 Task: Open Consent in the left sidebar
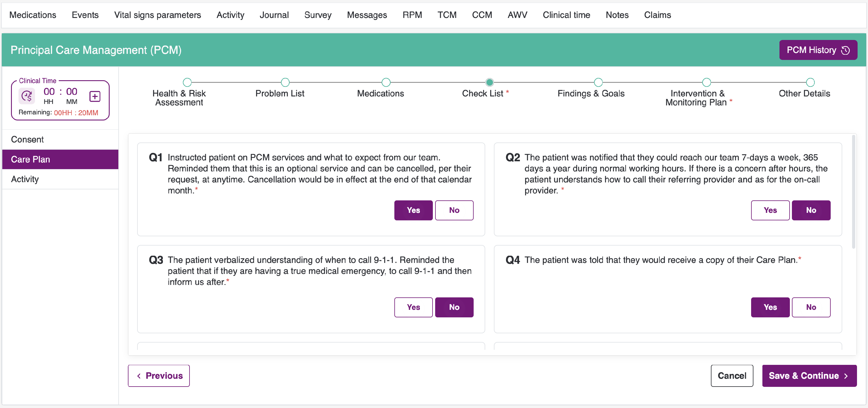(x=27, y=139)
